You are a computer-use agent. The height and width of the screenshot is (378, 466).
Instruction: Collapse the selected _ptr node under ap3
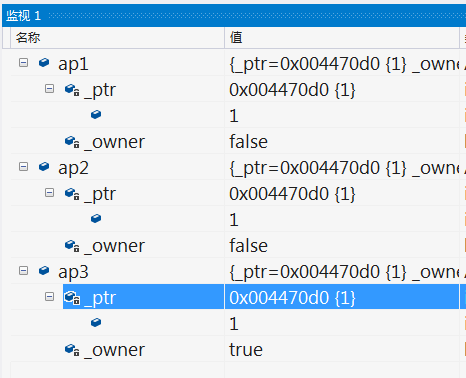tap(49, 297)
